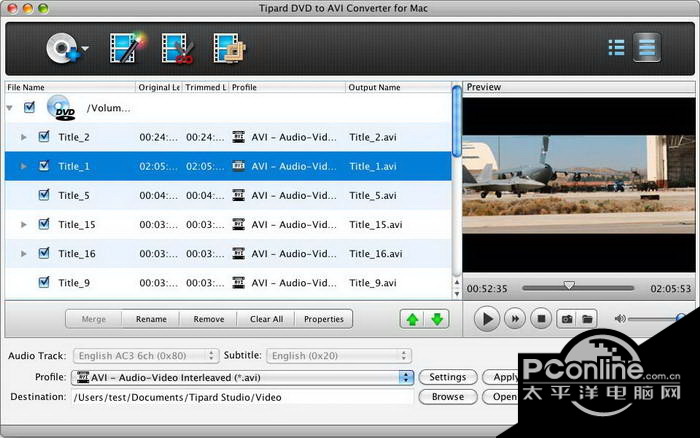This screenshot has height=438, width=700.
Task: Uncheck the Title_16 checkbox
Action: pos(44,253)
